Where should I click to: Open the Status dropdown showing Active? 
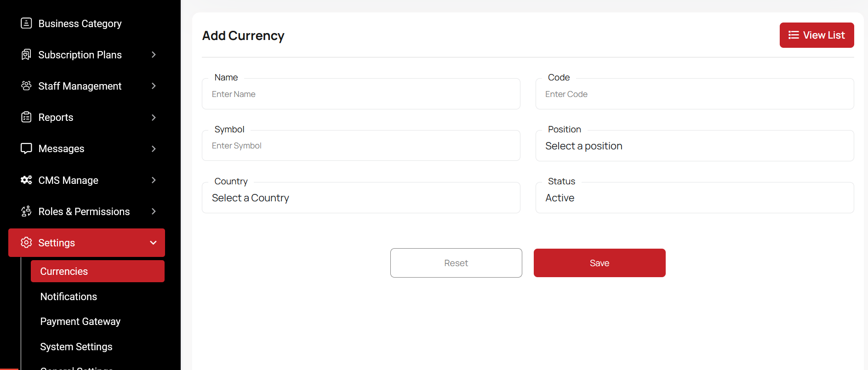point(694,198)
